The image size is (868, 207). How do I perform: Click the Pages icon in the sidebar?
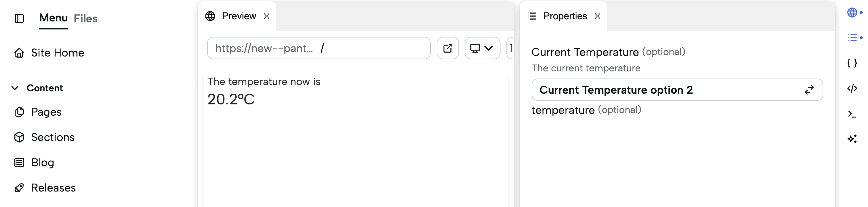pos(19,112)
